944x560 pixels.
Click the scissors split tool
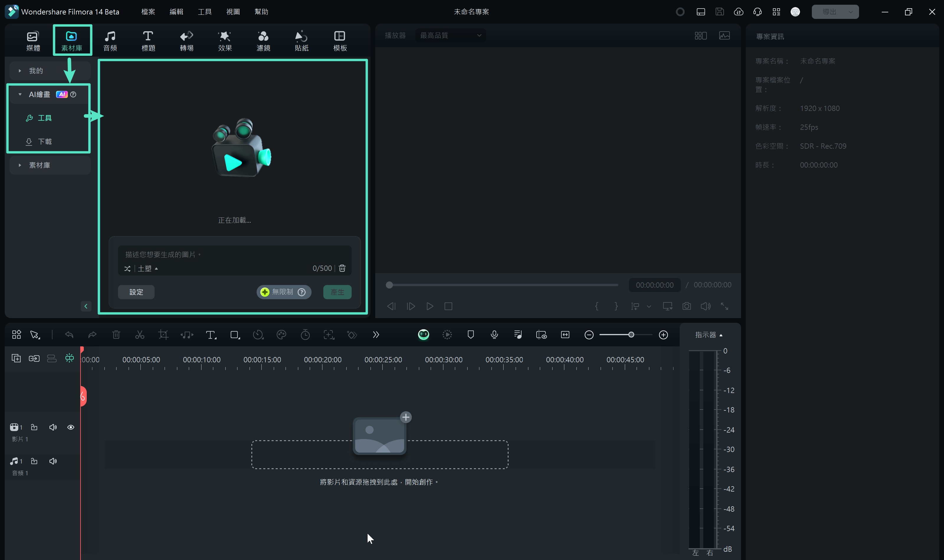pos(140,335)
